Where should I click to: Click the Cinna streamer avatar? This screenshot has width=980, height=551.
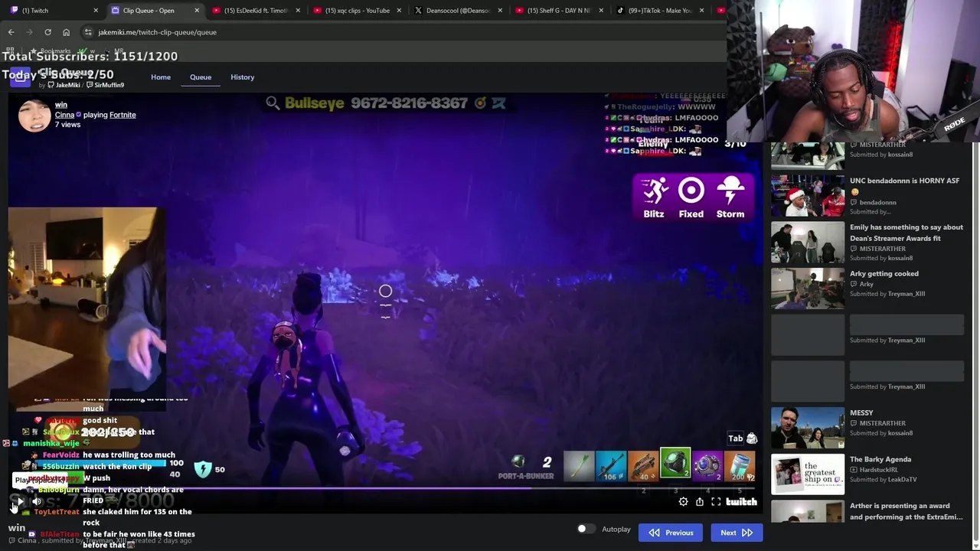34,115
